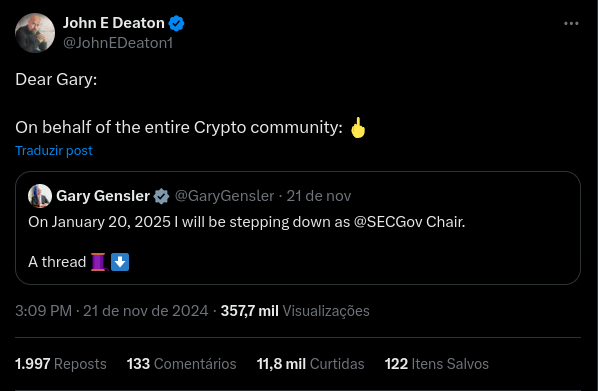The image size is (598, 391).
Task: Click the middle finger emoji in the post
Action: point(358,127)
